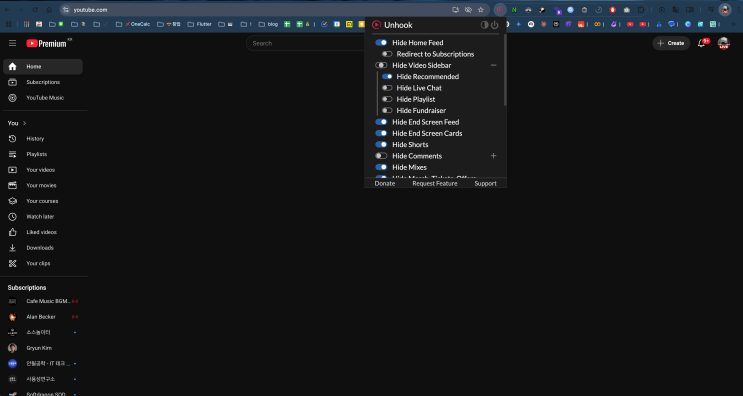This screenshot has width=743, height=396.
Task: Click the site information icon in address bar
Action: [66, 9]
